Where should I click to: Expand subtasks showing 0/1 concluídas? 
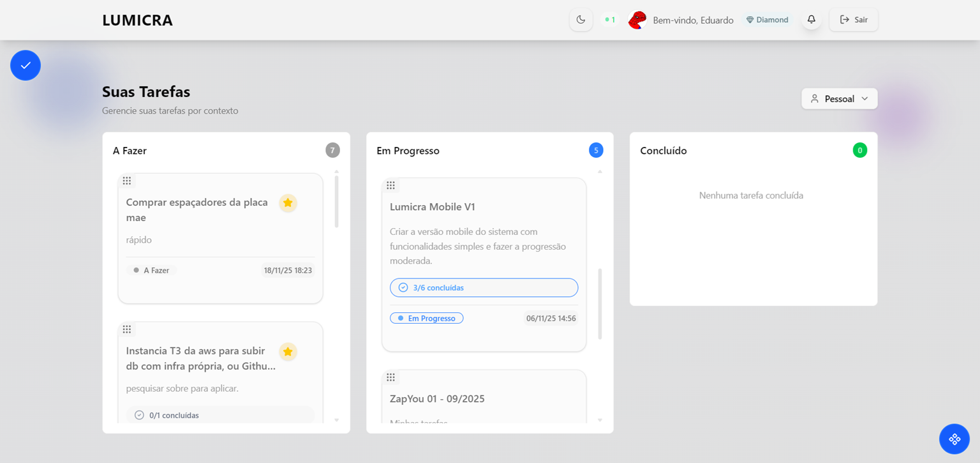[x=219, y=414]
